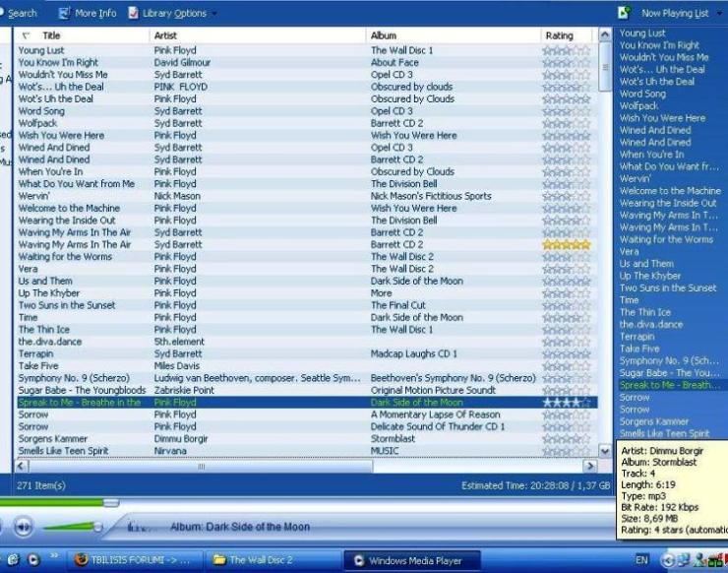Image resolution: width=728 pixels, height=573 pixels.
Task: Click the More Info toolbar button
Action: 88,13
